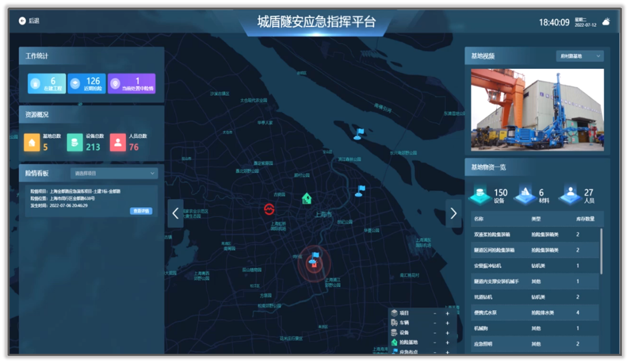Click the right chevron on map
The width and height of the screenshot is (630, 364).
(453, 213)
